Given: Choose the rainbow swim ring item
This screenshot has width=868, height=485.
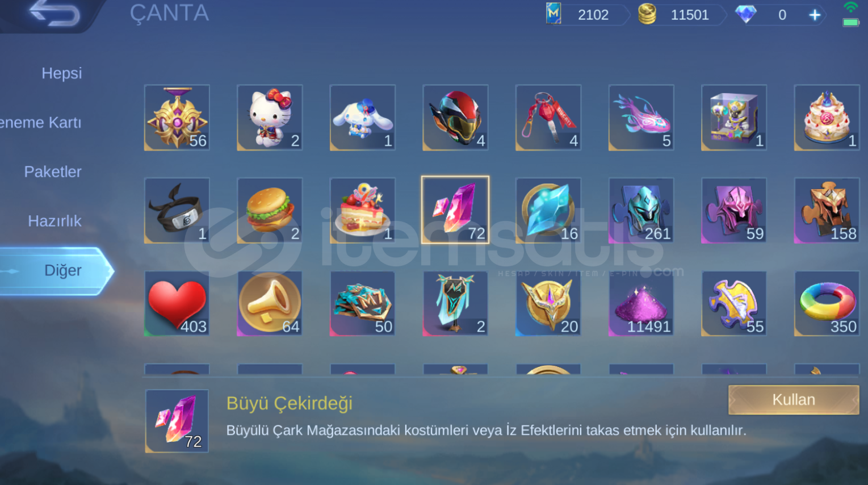Looking at the screenshot, I should tap(827, 303).
